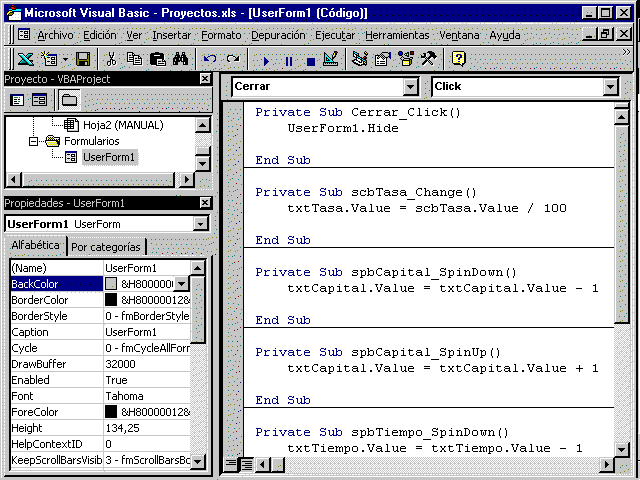The image size is (640, 480).
Task: Click the BorderColor black color swatch
Action: 111,300
